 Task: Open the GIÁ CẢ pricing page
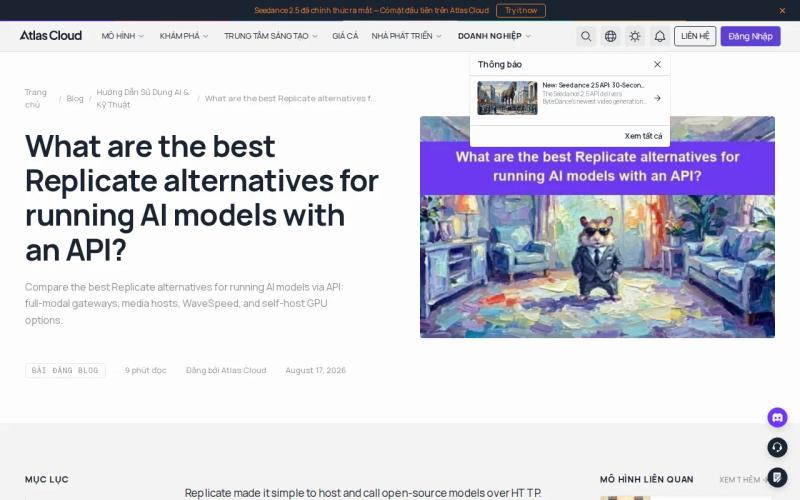click(x=345, y=36)
